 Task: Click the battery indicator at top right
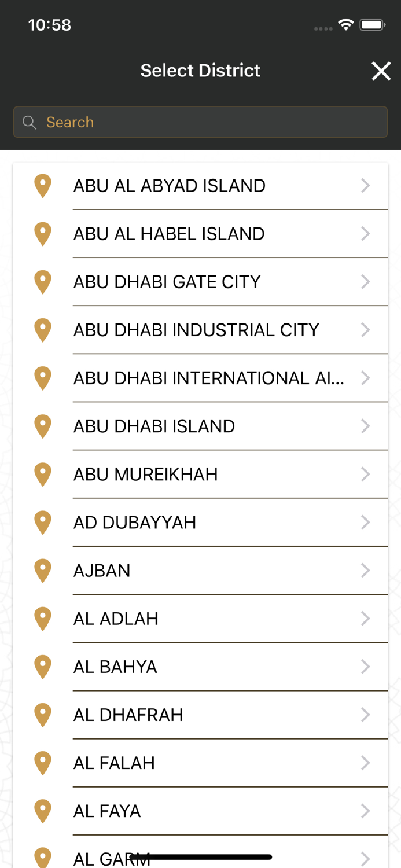[373, 24]
